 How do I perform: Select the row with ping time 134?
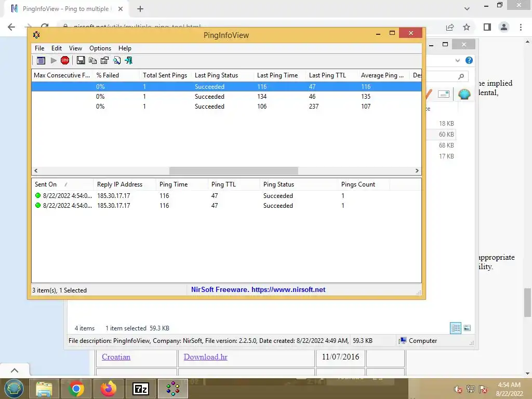point(227,96)
